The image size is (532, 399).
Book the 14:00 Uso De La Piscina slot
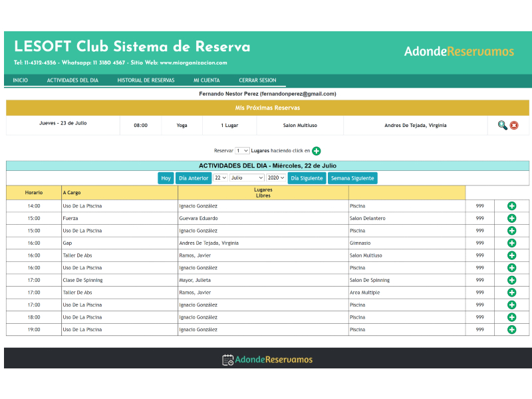pyautogui.click(x=511, y=206)
